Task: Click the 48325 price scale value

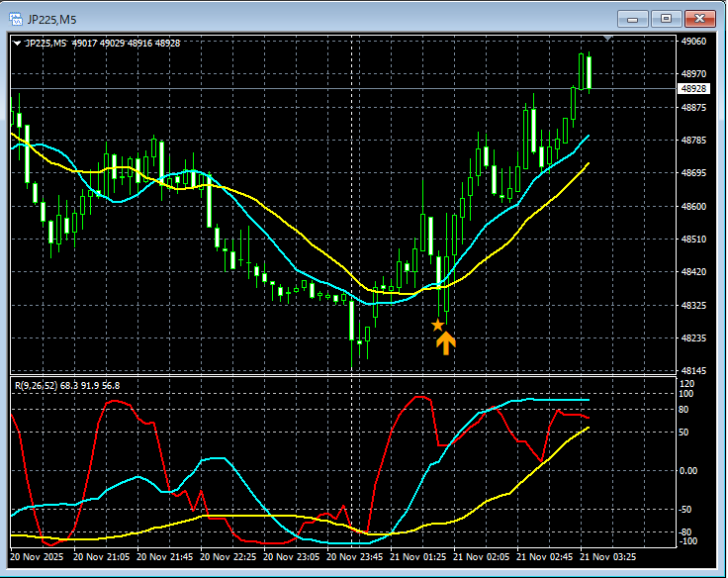Action: click(693, 305)
